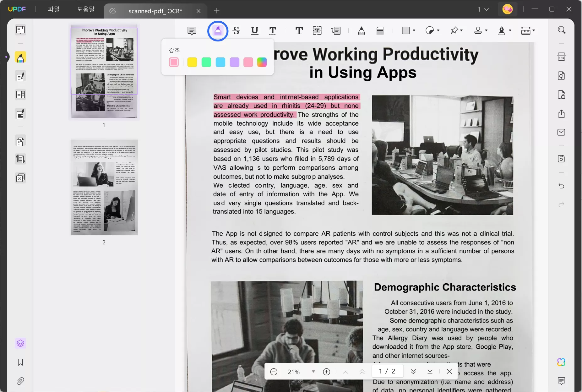Click the attachment paperclip icon
The width and height of the screenshot is (582, 392).
20,381
